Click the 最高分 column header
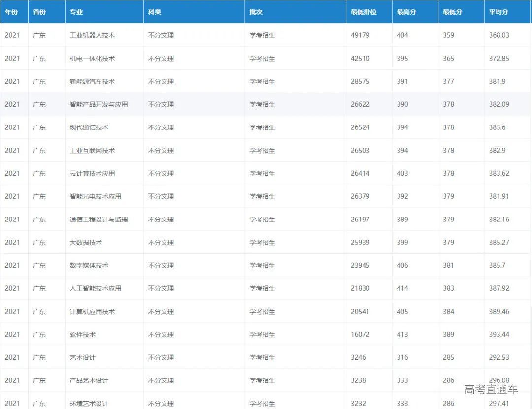532x409 pixels. click(406, 12)
